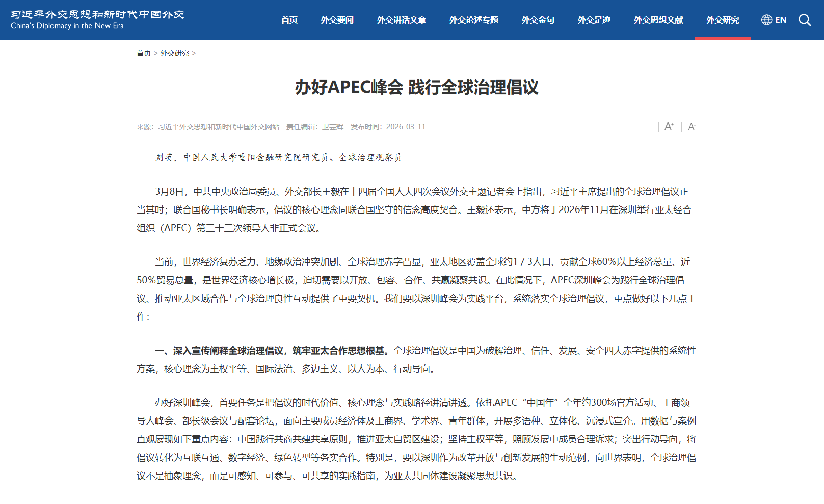
Task: Open the 外交讲话文章 menu item
Action: [401, 20]
